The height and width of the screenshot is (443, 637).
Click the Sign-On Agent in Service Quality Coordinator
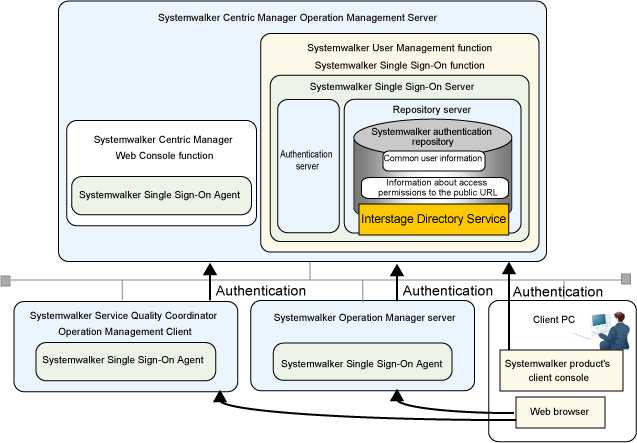(126, 361)
